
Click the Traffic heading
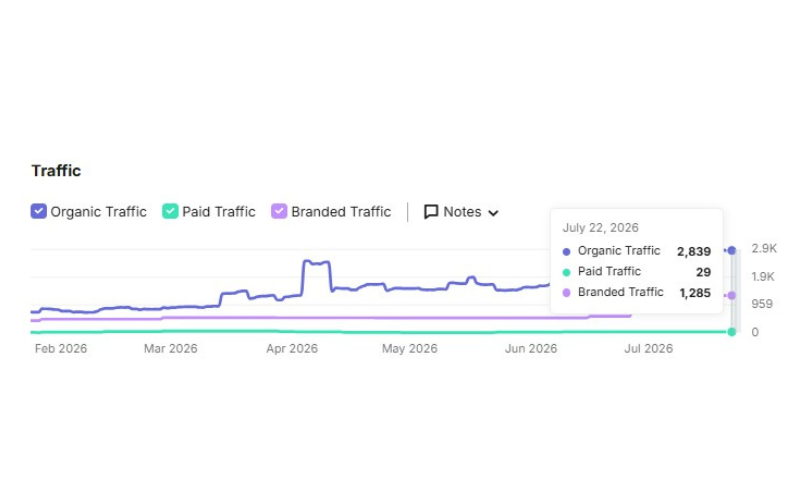[x=56, y=170]
